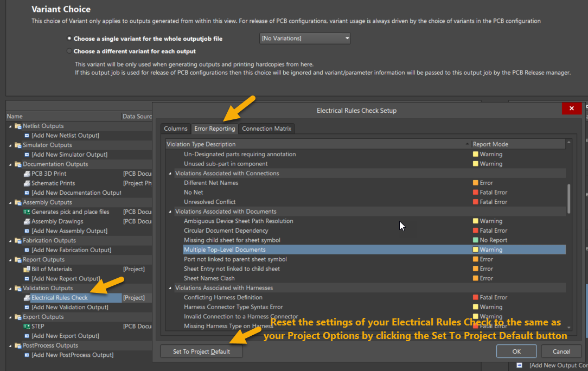Image resolution: width=588 pixels, height=371 pixels.
Task: Click the No Report swatch for Missing child sheet
Action: click(476, 240)
